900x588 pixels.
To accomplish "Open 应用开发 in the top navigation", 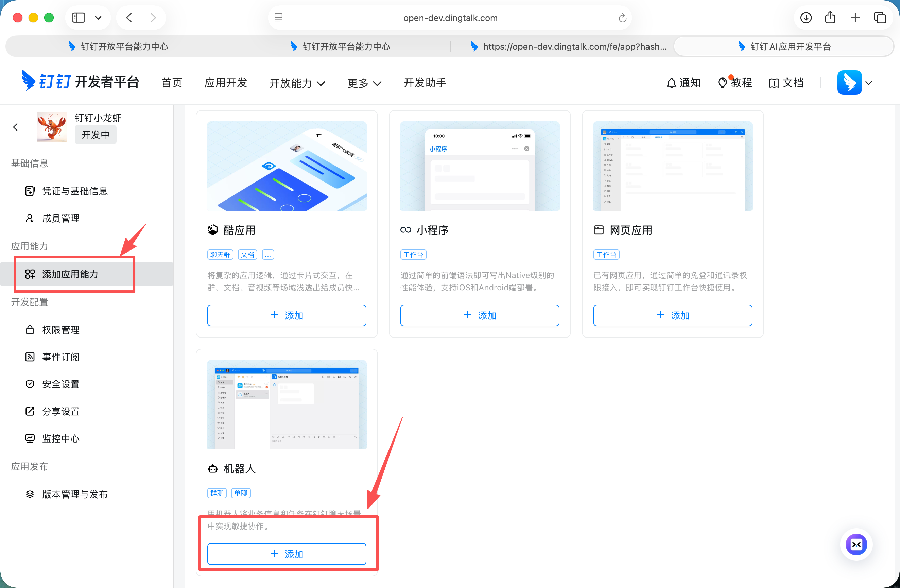I will point(226,83).
